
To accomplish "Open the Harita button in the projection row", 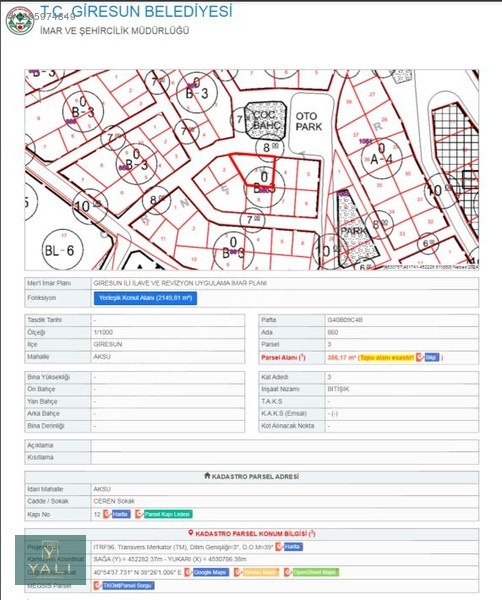I will [293, 546].
